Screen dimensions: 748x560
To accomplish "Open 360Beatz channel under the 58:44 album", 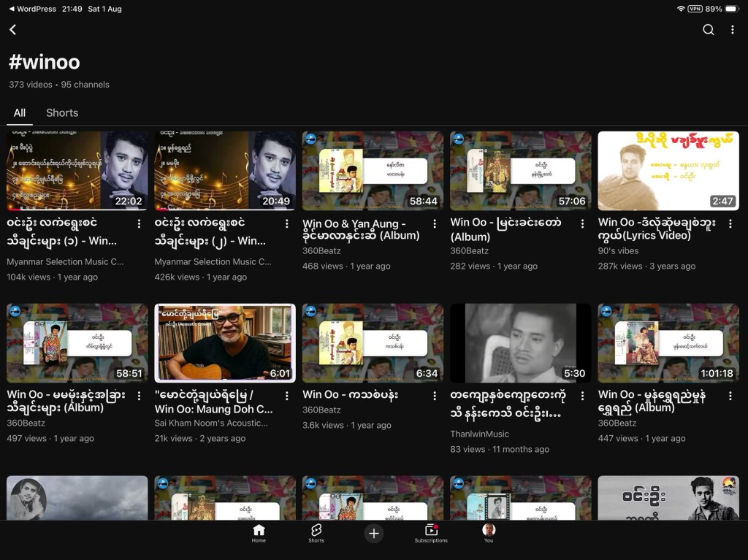I will (321, 251).
